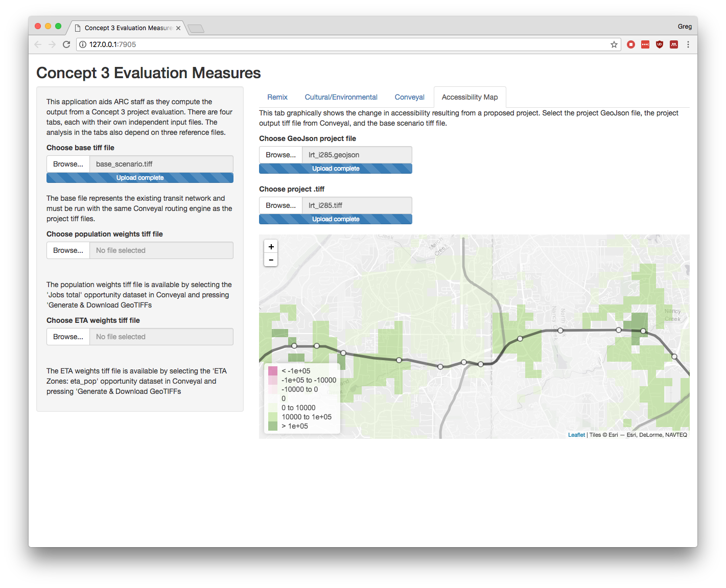Screen dimensions: 726x588
Task: Click the 'Choose base tiff file' label
Action: [80, 148]
